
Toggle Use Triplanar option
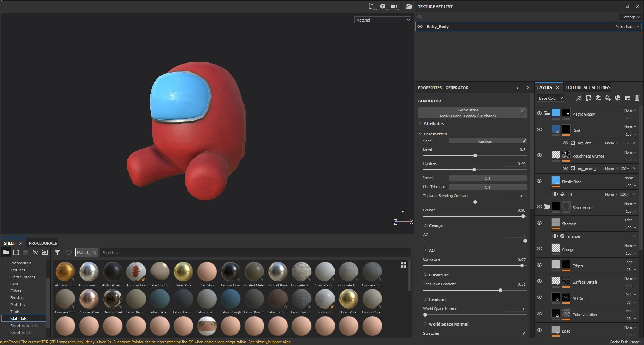point(488,187)
